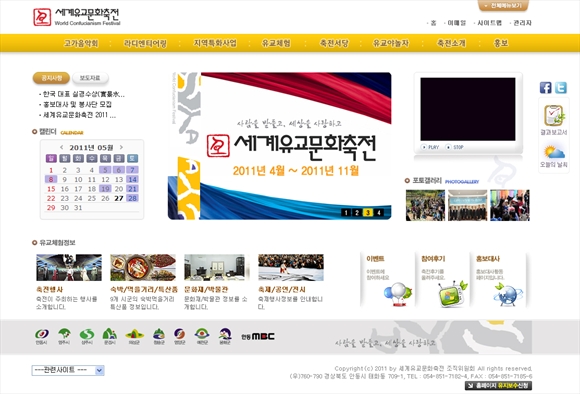
Task: Open the Facebook icon link
Action: pos(545,88)
